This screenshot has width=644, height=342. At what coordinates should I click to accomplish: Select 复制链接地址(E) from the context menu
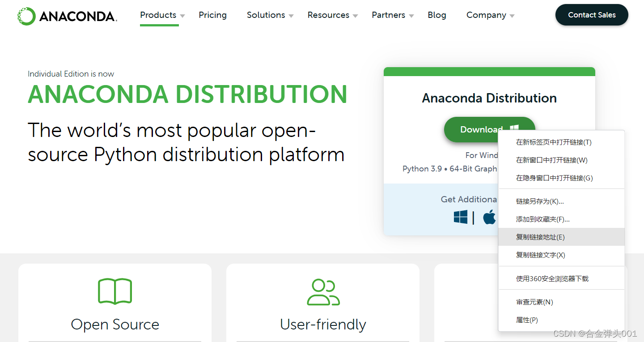tap(561, 237)
